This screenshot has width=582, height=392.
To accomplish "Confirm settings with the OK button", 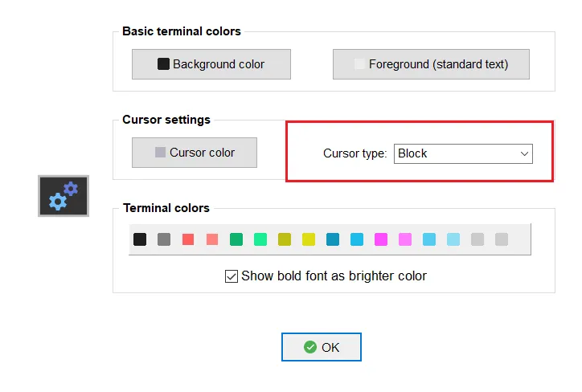I will pos(322,347).
